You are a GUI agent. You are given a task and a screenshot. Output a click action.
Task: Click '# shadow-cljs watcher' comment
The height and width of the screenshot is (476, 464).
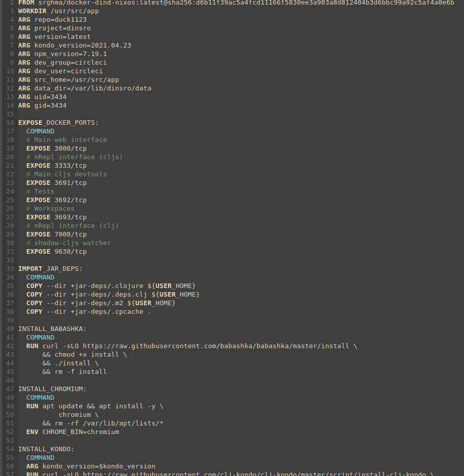pos(69,243)
